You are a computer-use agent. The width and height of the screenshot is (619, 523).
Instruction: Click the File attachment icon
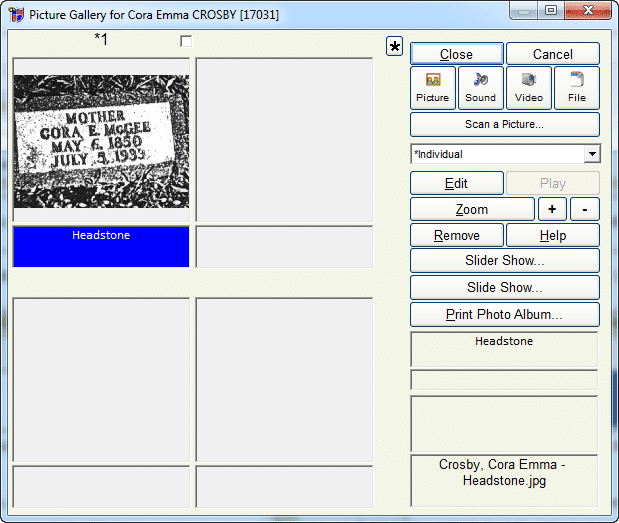point(576,88)
